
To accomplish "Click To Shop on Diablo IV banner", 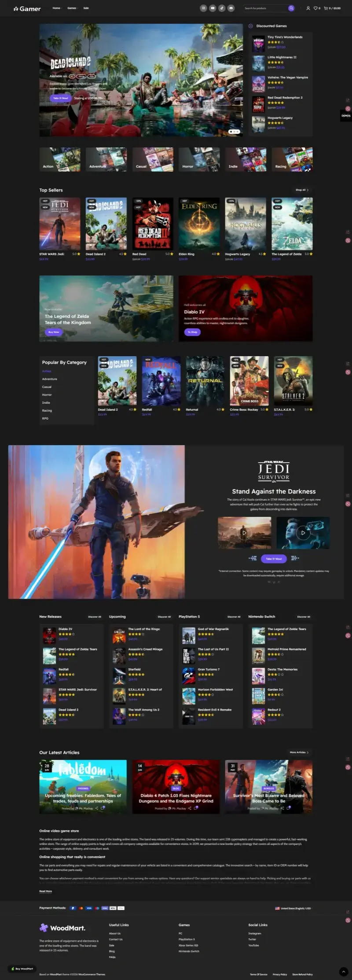I will (192, 332).
